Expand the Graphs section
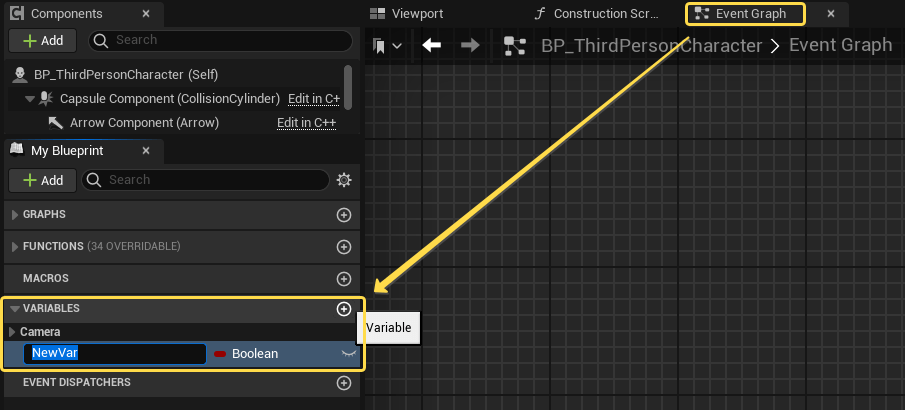Image resolution: width=905 pixels, height=410 pixels. click(x=14, y=215)
